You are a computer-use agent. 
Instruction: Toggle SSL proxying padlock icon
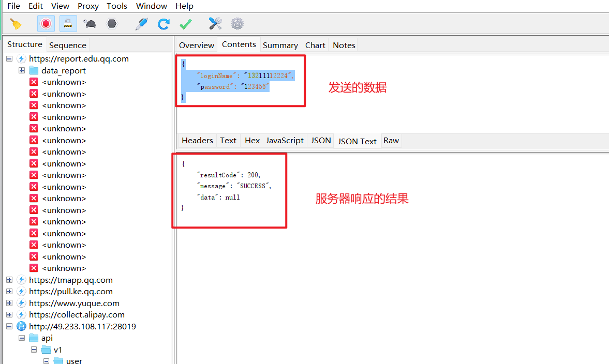click(x=68, y=24)
